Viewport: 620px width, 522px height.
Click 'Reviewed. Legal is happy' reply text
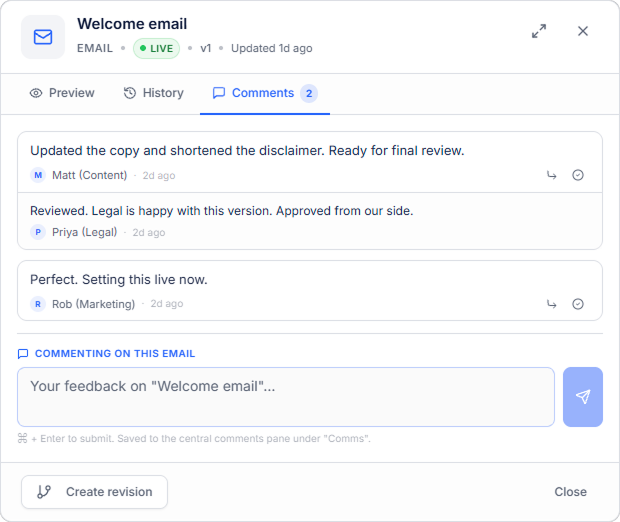pyautogui.click(x=221, y=211)
